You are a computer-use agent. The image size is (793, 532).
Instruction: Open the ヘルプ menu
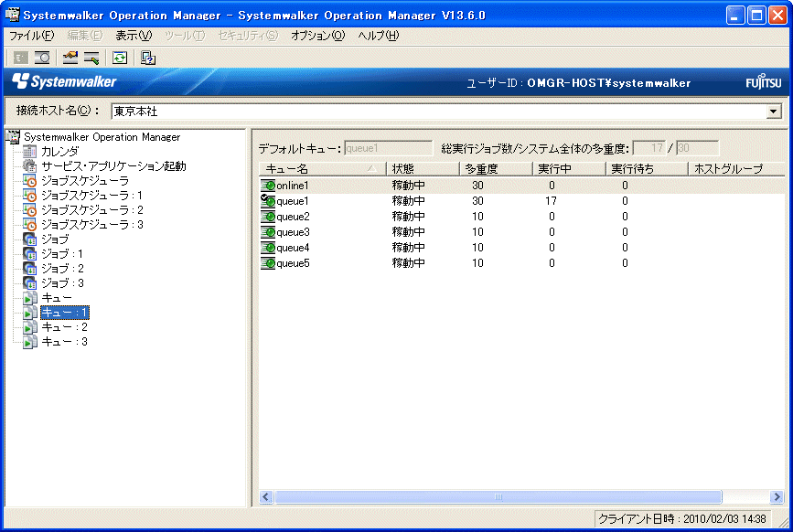(x=379, y=36)
